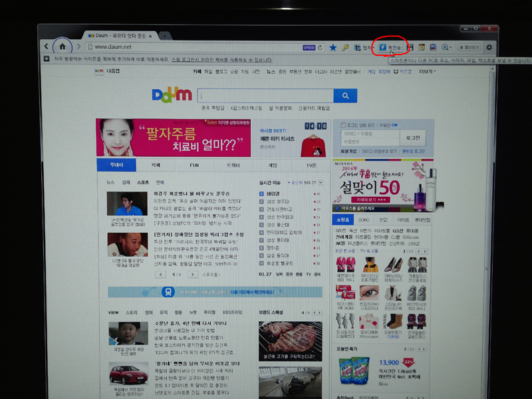Click the Daum logo
The width and height of the screenshot is (532, 399).
pyautogui.click(x=172, y=95)
